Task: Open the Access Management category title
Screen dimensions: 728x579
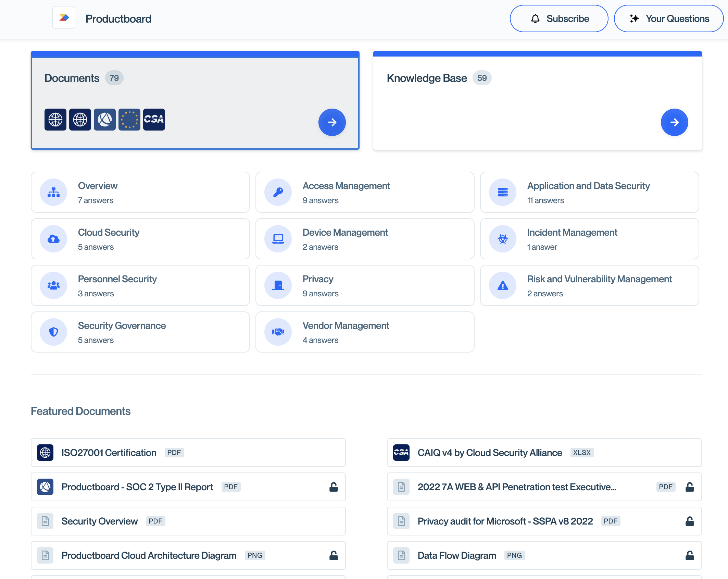Action: [x=346, y=186]
